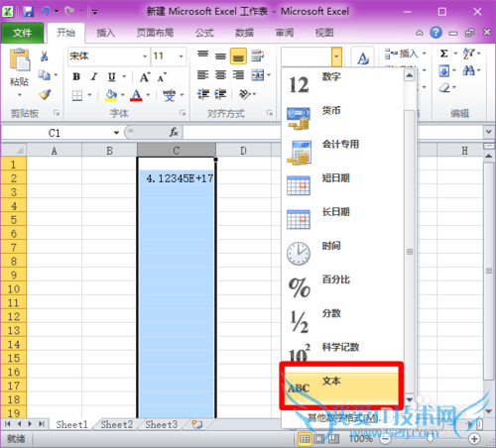496x448 pixels.
Task: Align text right
Action: [238, 75]
